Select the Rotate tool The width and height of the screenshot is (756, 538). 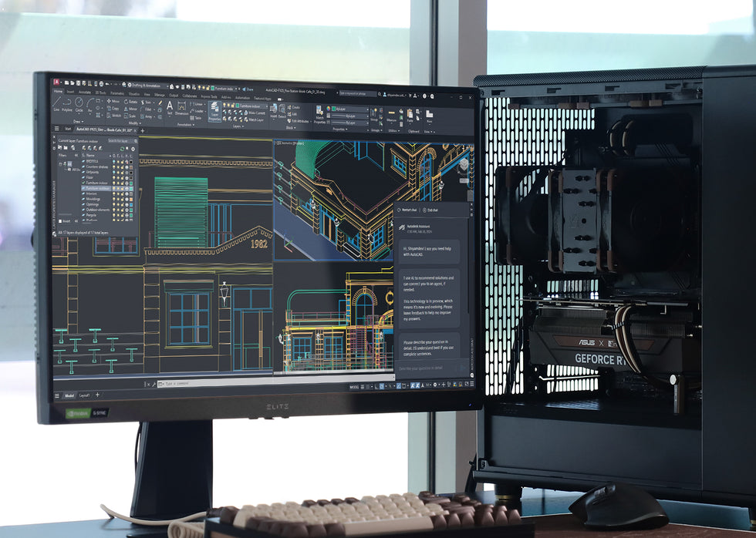(129, 103)
